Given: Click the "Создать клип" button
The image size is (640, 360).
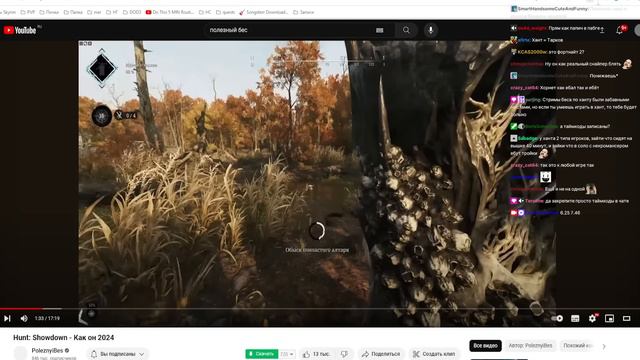Looking at the screenshot, I should [x=434, y=354].
